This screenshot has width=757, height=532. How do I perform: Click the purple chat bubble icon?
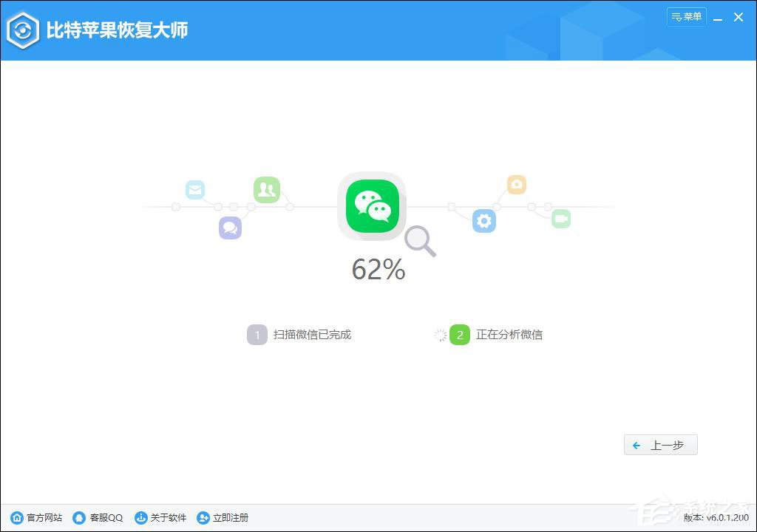pyautogui.click(x=230, y=228)
